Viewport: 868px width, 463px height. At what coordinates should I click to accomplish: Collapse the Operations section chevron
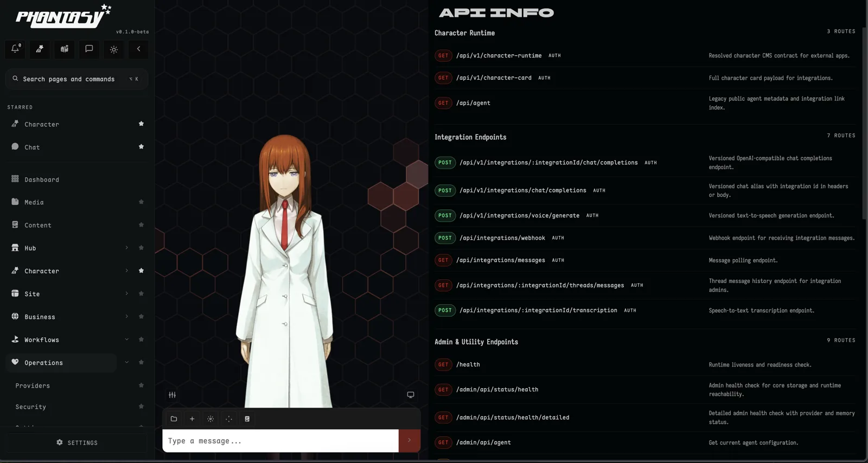tap(127, 362)
